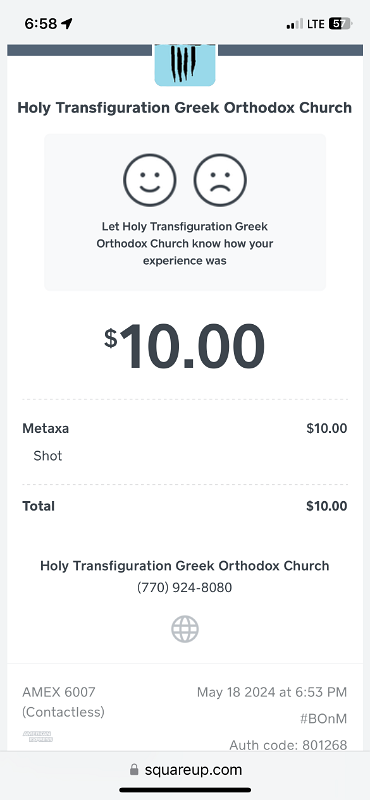Tap the American Express card logo

[x=38, y=736]
